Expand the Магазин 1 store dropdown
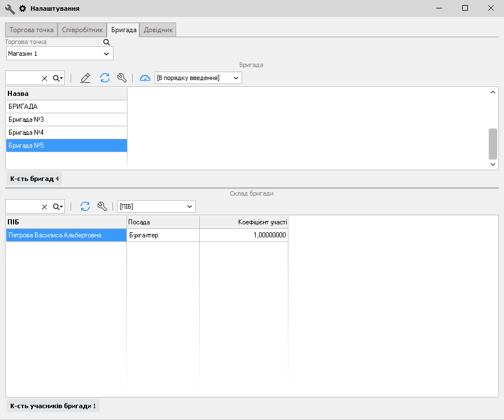The width and height of the screenshot is (504, 420). coord(106,54)
